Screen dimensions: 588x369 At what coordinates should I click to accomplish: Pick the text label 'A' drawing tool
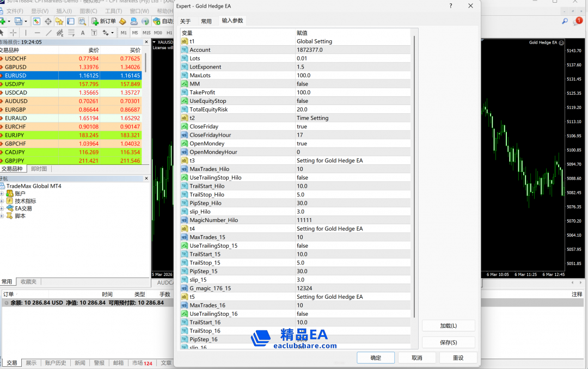[83, 33]
